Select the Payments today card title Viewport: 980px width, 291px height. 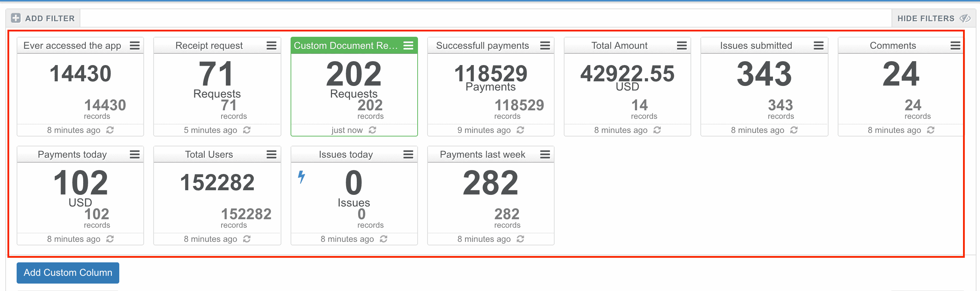[72, 154]
